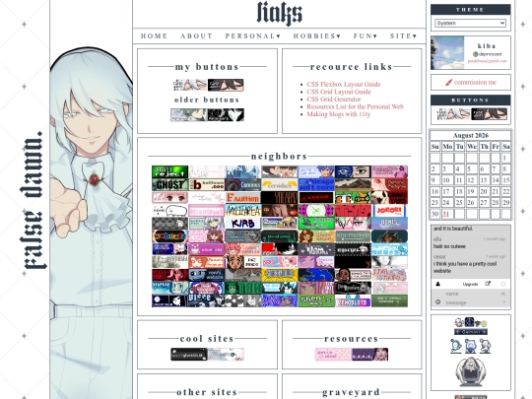This screenshot has width=532, height=399.
Task: Open the cervidaze neighbor button
Action: (280, 185)
